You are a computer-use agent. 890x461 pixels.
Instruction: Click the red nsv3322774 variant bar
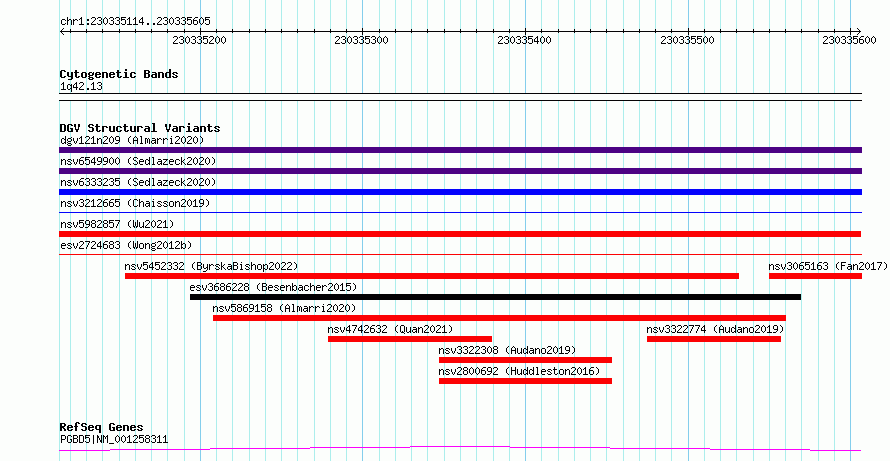pyautogui.click(x=714, y=339)
